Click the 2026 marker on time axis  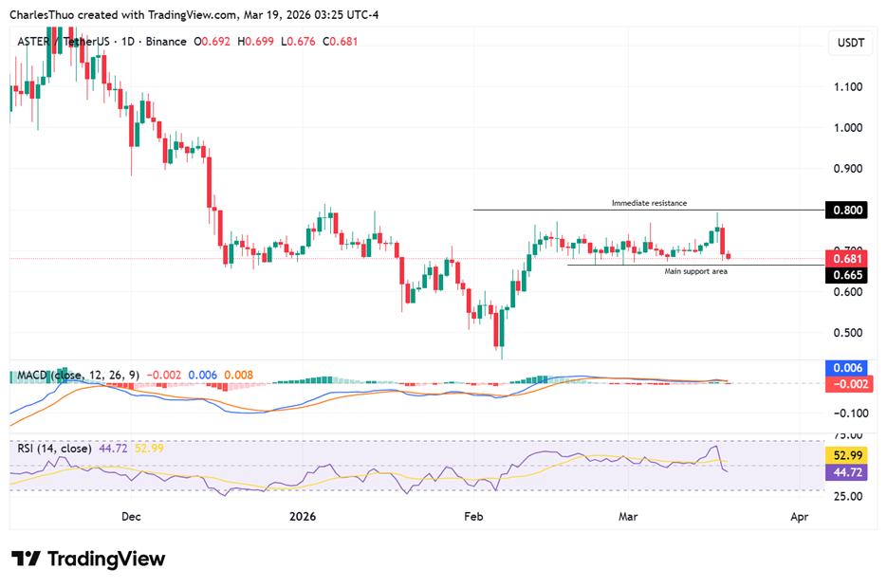[302, 517]
